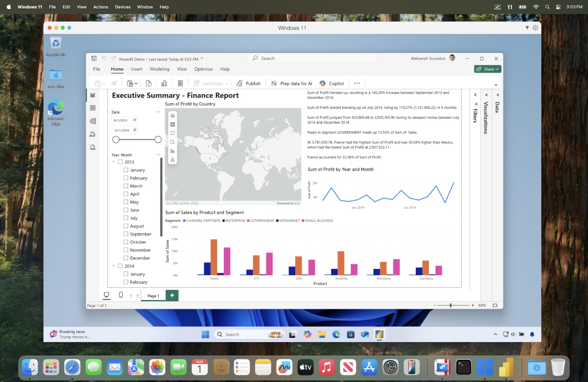Screen dimensions: 588x382
Task: Open the Share dropdown
Action: pos(488,69)
